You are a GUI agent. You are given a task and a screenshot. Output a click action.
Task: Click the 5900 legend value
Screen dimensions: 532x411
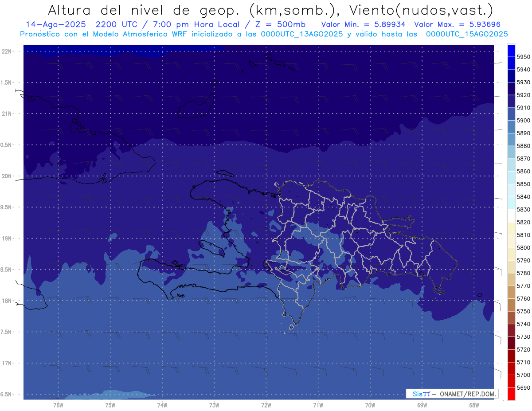tap(523, 120)
